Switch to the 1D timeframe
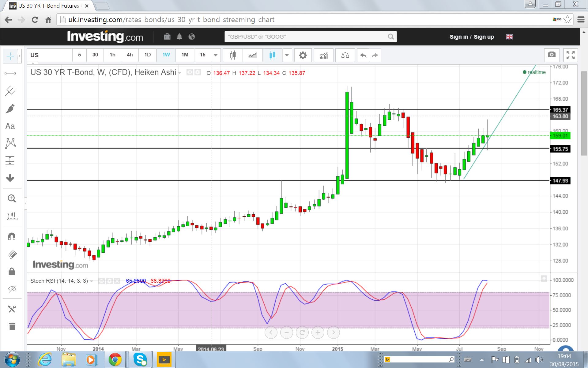 (147, 55)
